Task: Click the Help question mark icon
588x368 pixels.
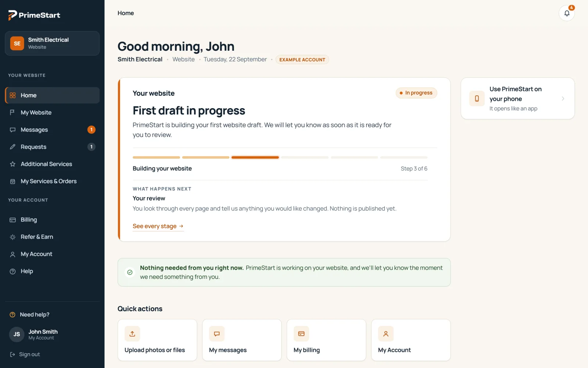Action: (x=12, y=271)
